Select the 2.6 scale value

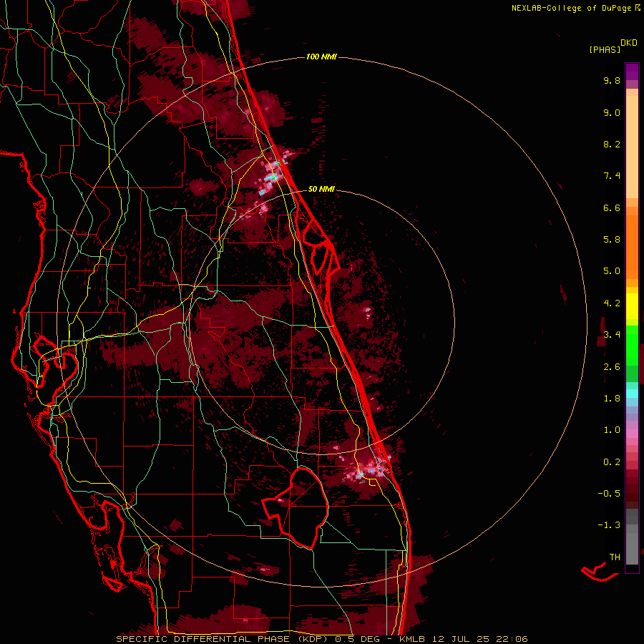click(612, 367)
